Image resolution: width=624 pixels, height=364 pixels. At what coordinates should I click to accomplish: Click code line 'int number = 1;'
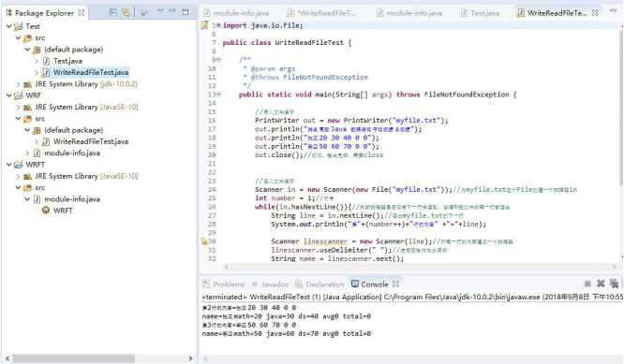(x=286, y=197)
